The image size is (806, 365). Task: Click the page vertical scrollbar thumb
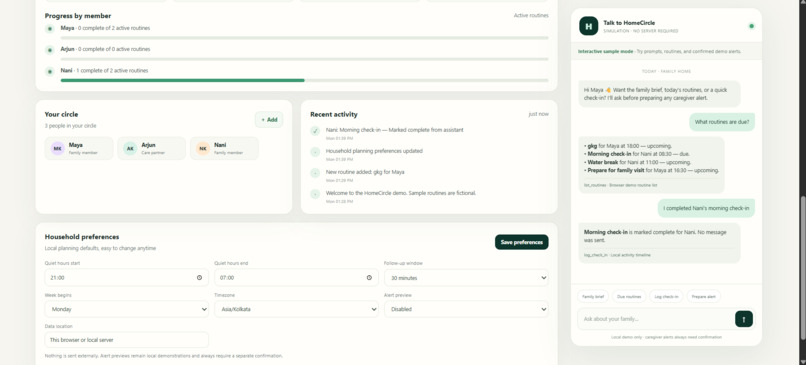point(802,267)
